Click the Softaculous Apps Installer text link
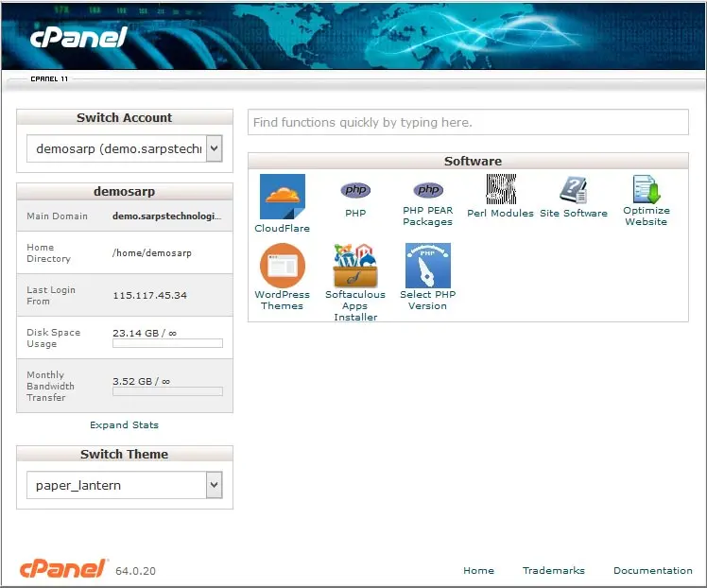 (355, 305)
